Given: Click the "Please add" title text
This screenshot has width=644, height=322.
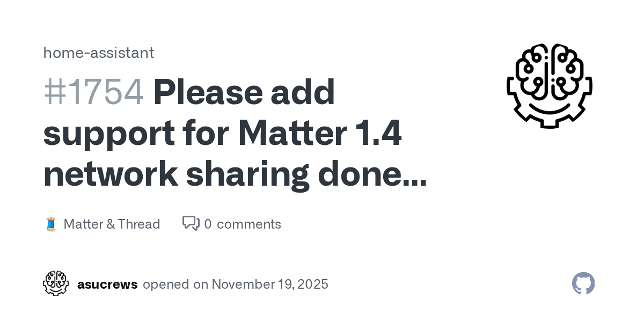Looking at the screenshot, I should [x=244, y=92].
